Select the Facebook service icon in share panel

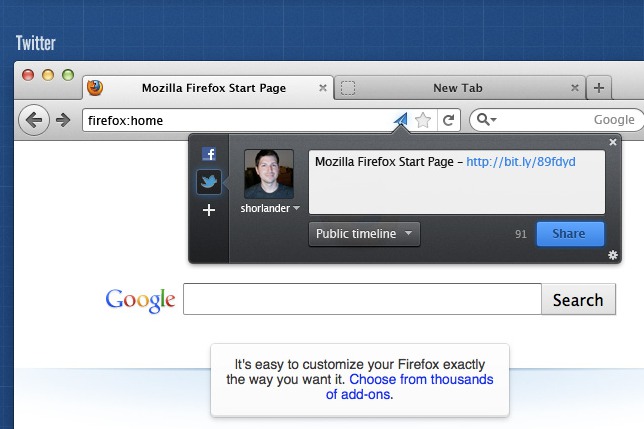click(209, 154)
